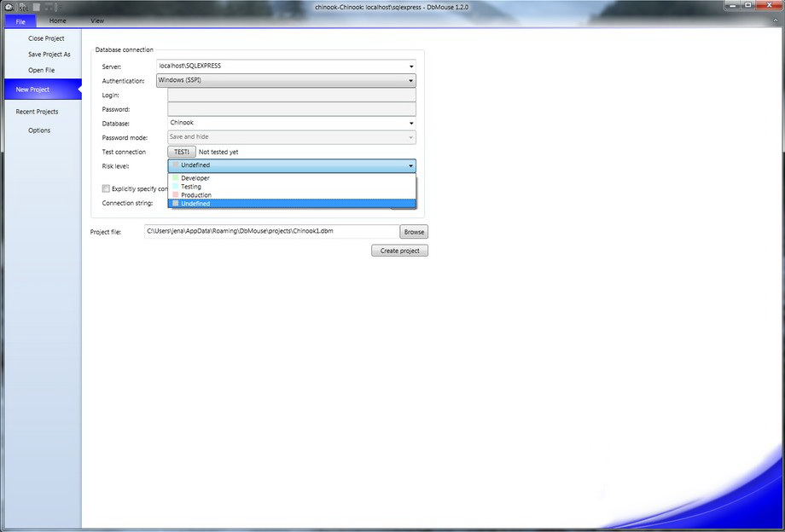Click the SQL document icon in quick access toolbar
Image resolution: width=785 pixels, height=532 pixels.
(x=24, y=8)
